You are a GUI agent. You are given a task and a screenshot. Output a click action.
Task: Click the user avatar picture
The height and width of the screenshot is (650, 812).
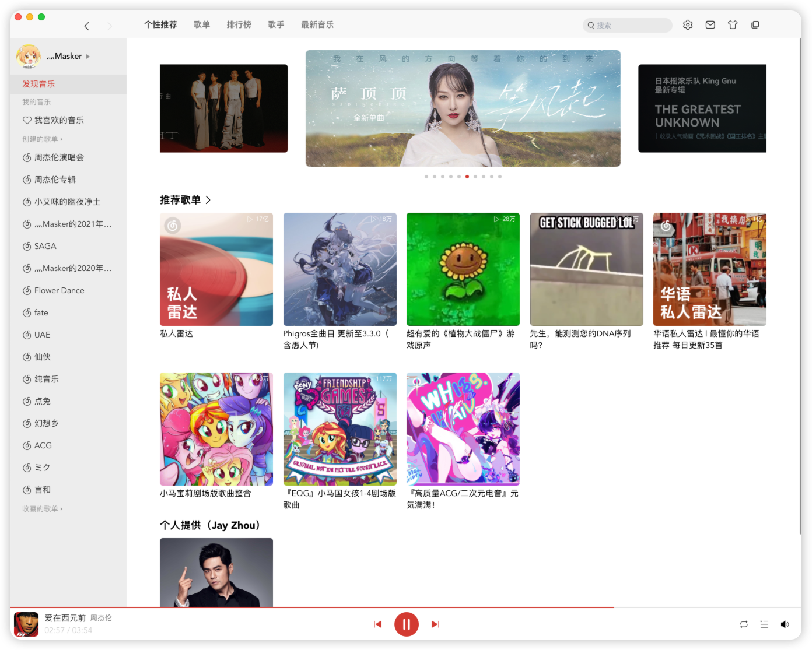pyautogui.click(x=28, y=56)
